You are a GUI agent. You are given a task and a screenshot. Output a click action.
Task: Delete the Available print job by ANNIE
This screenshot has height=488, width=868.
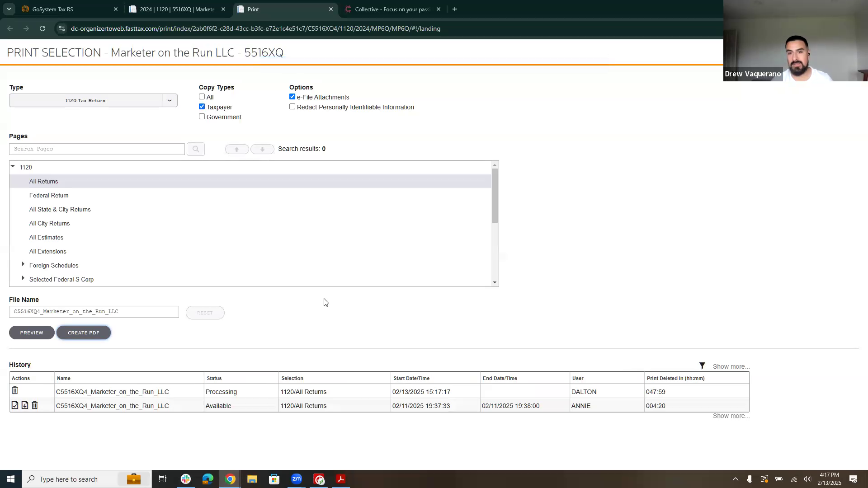35,405
